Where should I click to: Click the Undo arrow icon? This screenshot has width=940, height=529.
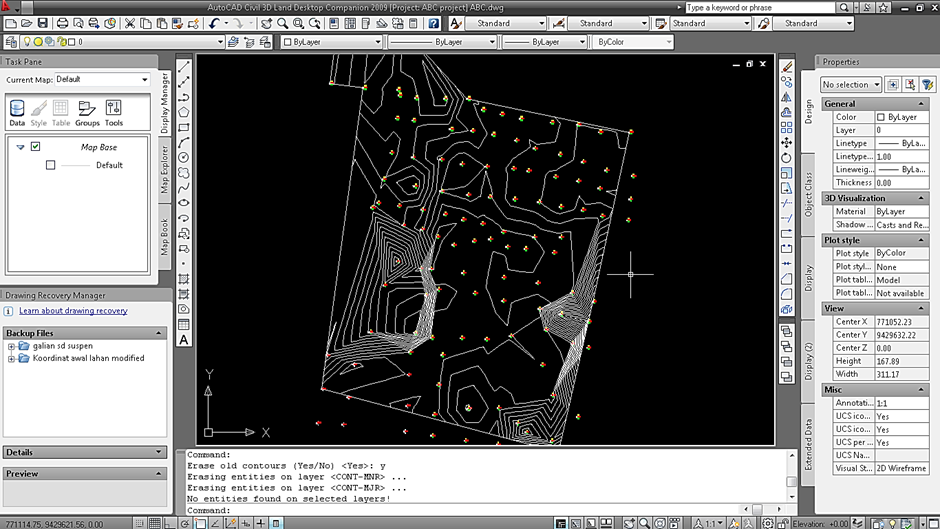coord(214,23)
